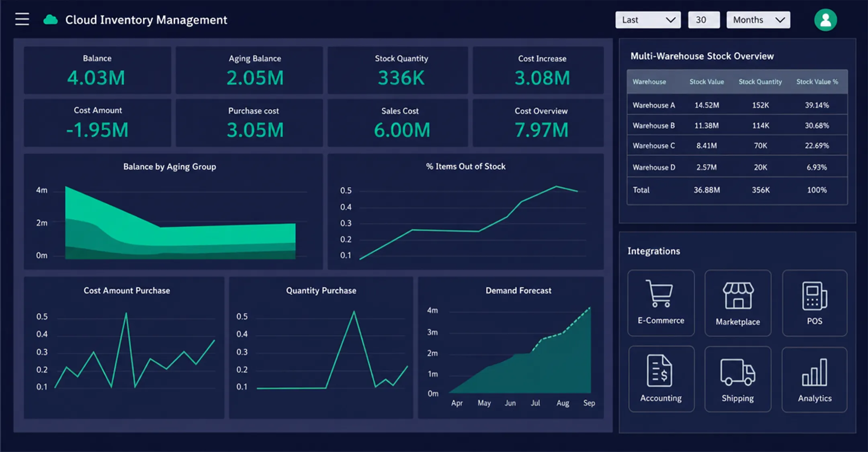Click the total quantity 356K
Image resolution: width=868 pixels, height=452 pixels.
[x=761, y=190]
